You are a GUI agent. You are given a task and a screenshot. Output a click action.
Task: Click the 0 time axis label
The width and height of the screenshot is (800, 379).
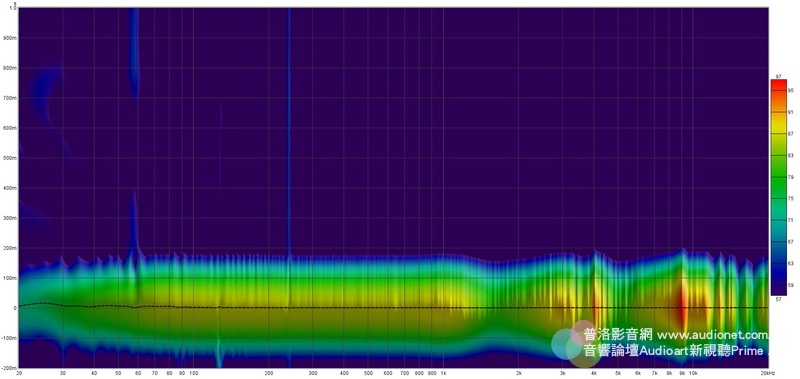click(x=15, y=308)
